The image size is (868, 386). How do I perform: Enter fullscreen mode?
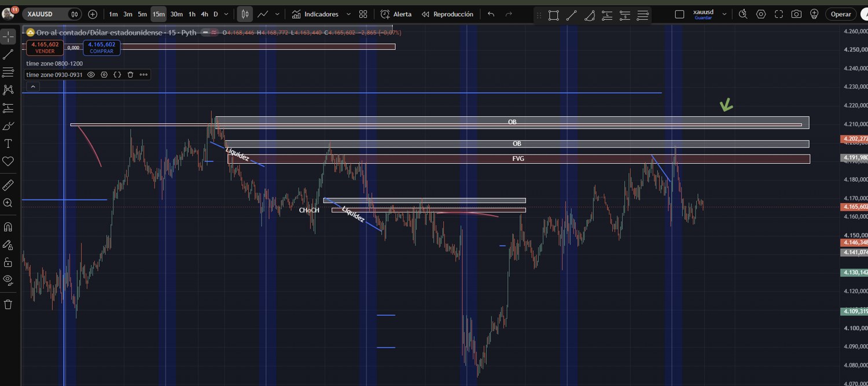[x=779, y=14]
